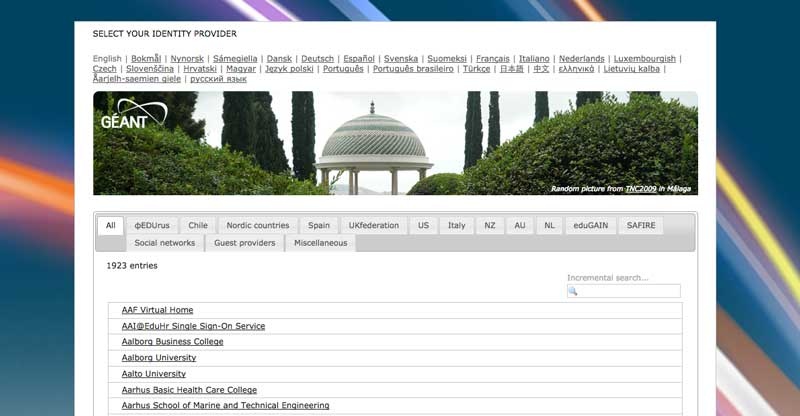
Task: Switch language to Português
Action: click(343, 69)
